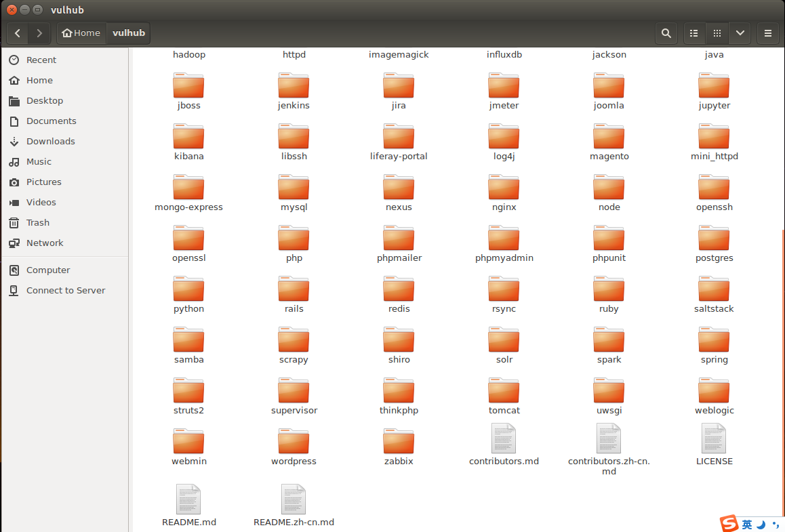785x532 pixels.
Task: Select the phpmyadmin folder icon
Action: [x=504, y=238]
